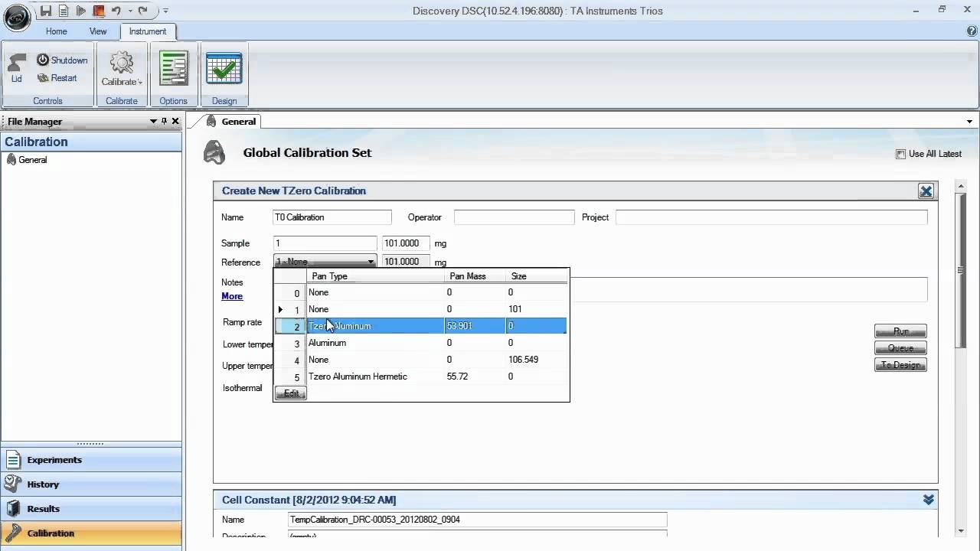Click the Undo arrow icon

[x=116, y=11]
